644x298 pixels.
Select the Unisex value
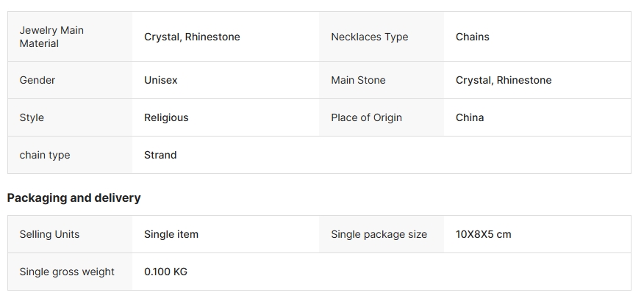[160, 80]
